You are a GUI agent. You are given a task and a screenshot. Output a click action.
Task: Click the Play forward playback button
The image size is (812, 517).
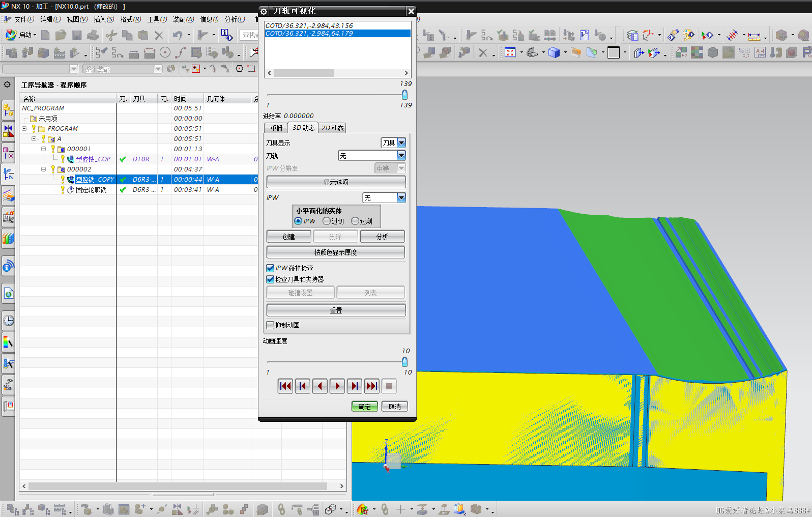coord(337,386)
